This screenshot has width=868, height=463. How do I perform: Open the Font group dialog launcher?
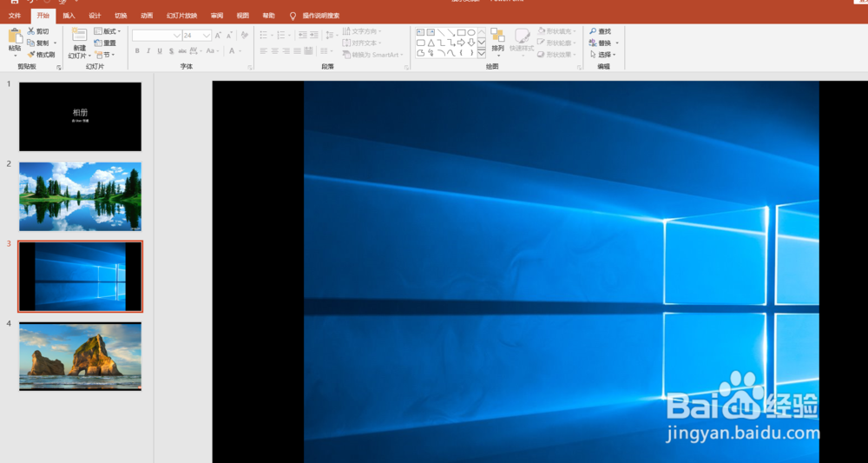[x=250, y=68]
